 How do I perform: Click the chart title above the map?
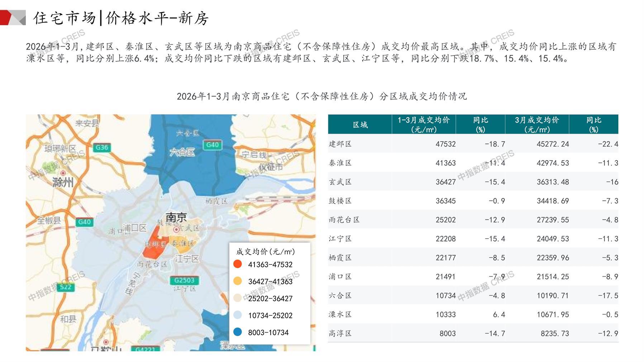coord(321,96)
